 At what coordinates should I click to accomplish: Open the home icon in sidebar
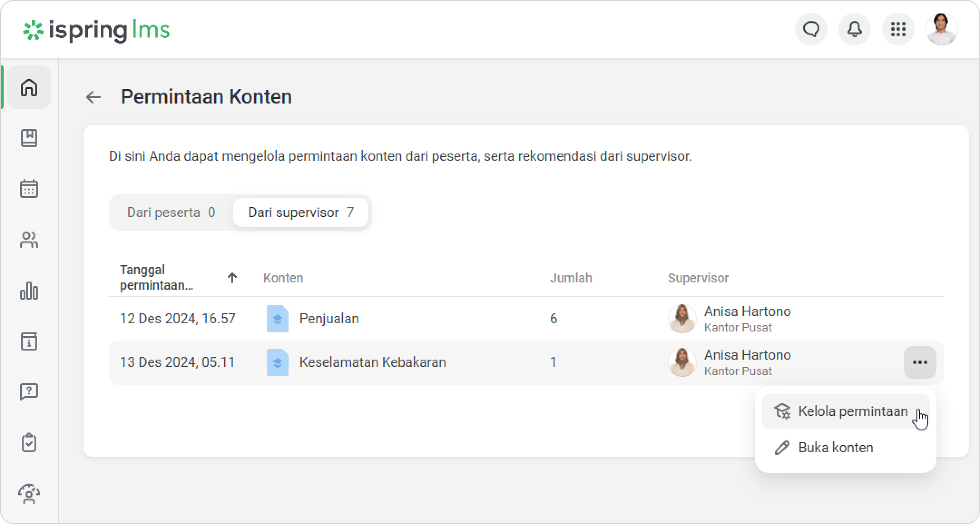29,87
